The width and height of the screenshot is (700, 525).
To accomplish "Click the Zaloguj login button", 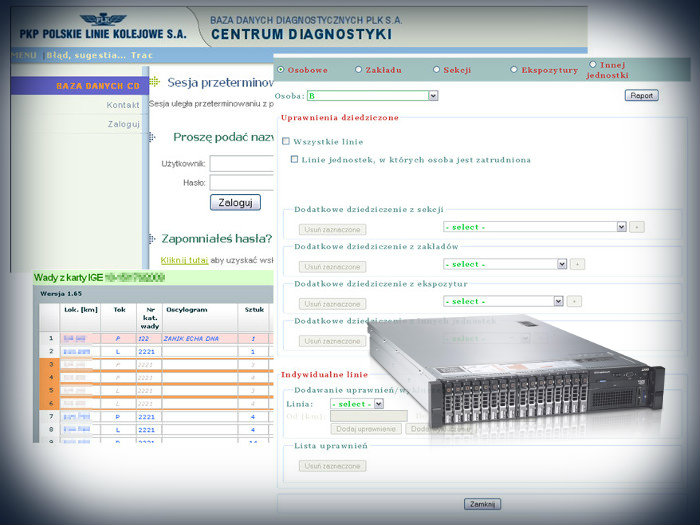I will click(235, 202).
